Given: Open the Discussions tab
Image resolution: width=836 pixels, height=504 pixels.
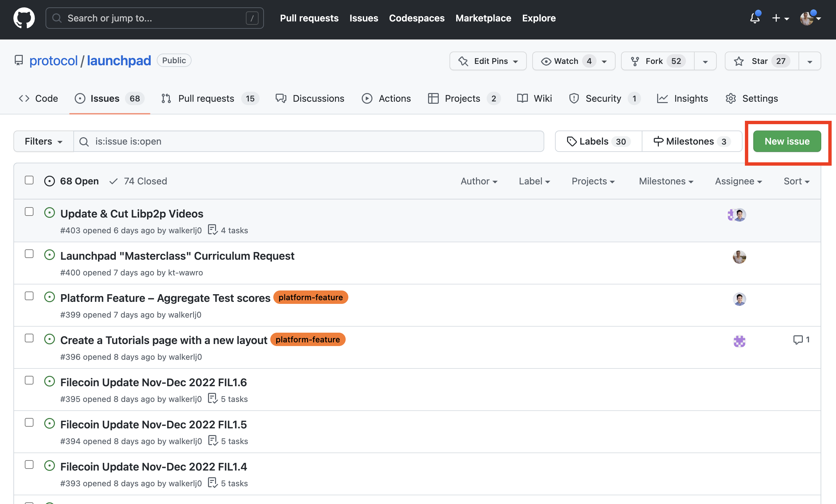Looking at the screenshot, I should tap(310, 98).
